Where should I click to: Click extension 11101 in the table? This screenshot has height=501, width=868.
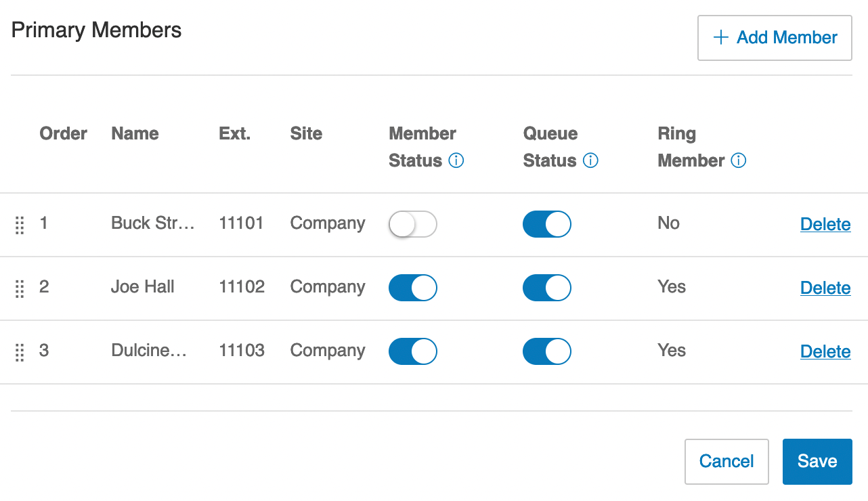(241, 223)
